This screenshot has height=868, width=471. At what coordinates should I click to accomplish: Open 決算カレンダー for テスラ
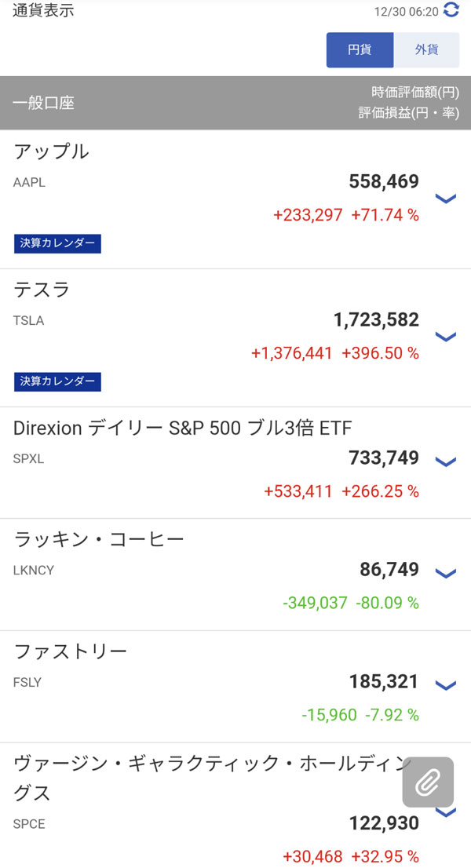(57, 381)
